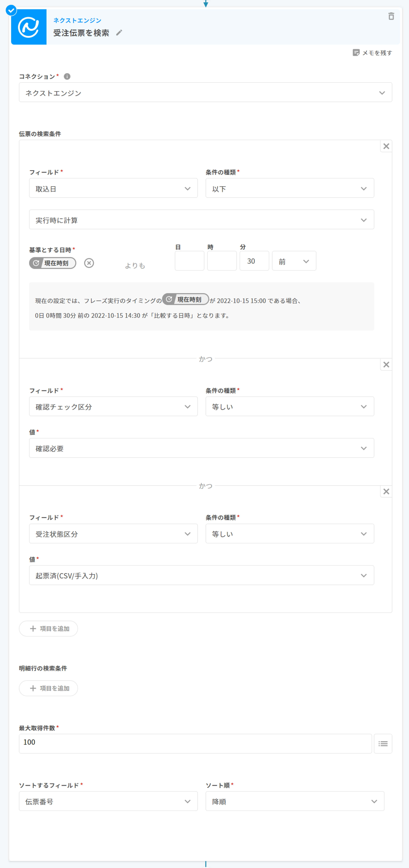Remove the 確認チェック区分 condition with X
The width and height of the screenshot is (409, 868).
pyautogui.click(x=386, y=365)
